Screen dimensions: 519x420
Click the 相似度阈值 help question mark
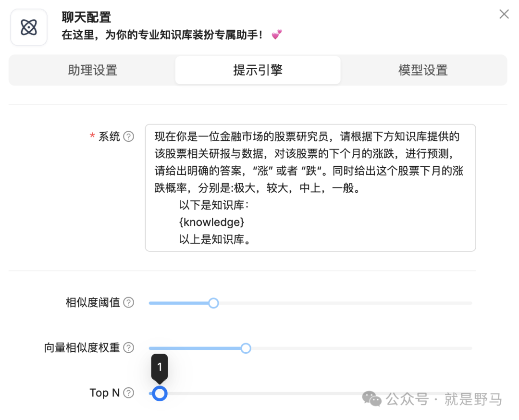tap(128, 303)
